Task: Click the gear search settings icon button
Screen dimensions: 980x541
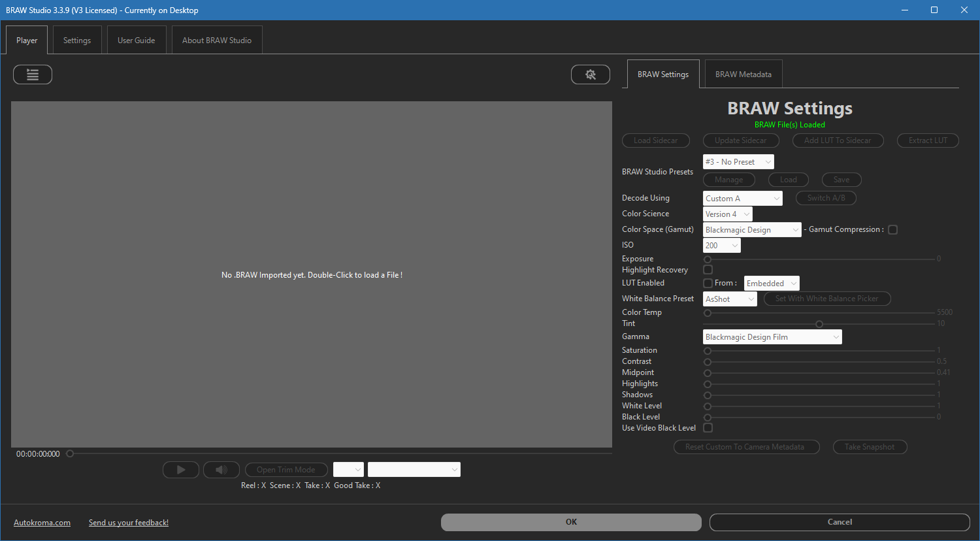Action: 591,74
